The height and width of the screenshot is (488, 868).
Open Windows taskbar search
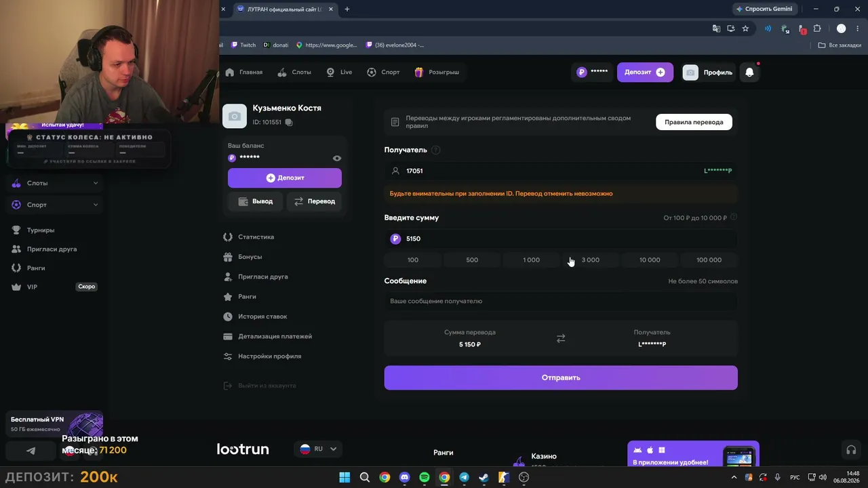(x=365, y=477)
